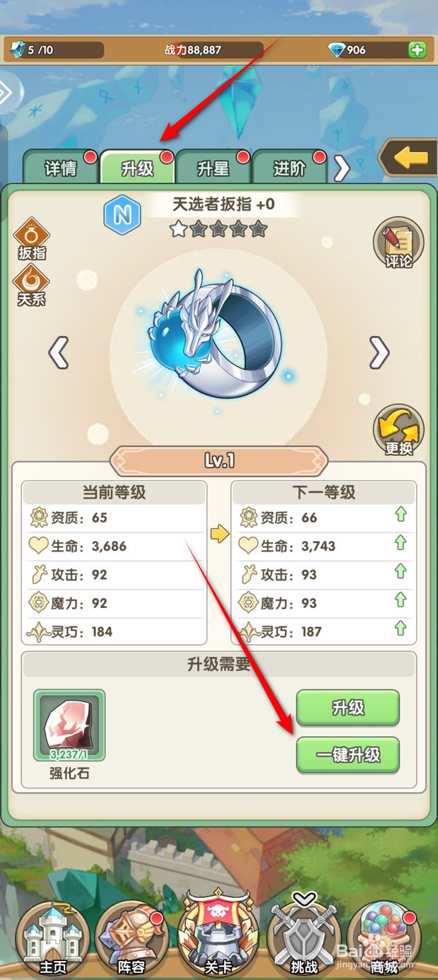Open the 阵容 lineup helmet icon
Image resolution: width=438 pixels, height=980 pixels.
[130, 939]
